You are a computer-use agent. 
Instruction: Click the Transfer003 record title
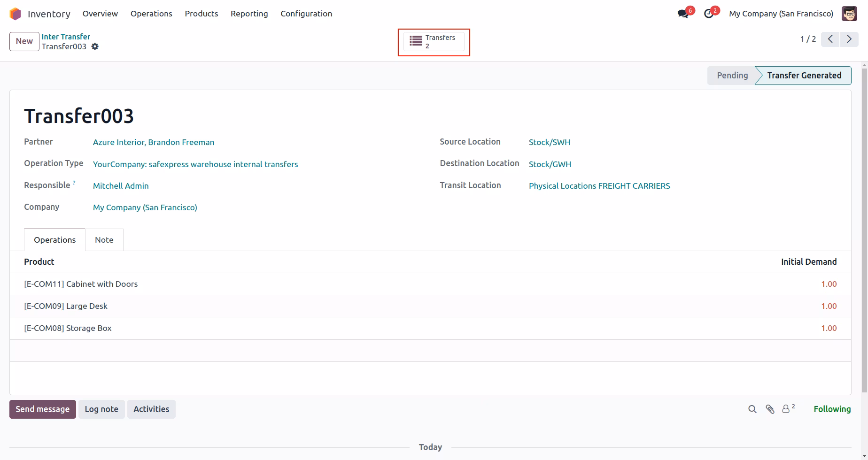click(79, 116)
